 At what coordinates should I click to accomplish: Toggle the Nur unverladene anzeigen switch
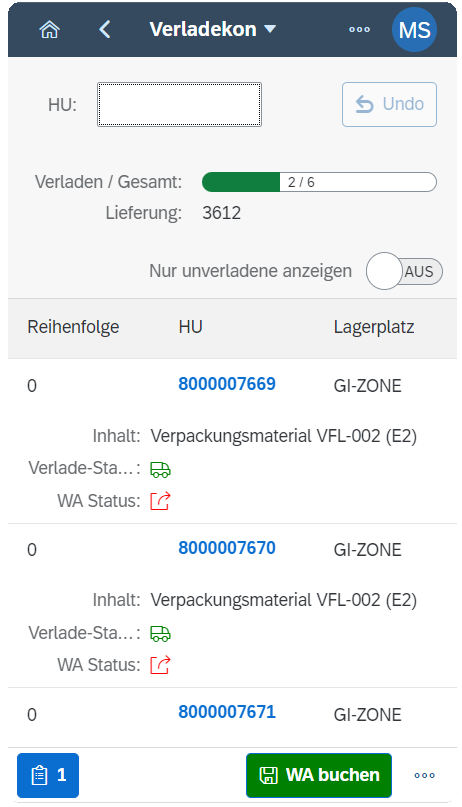tap(404, 271)
